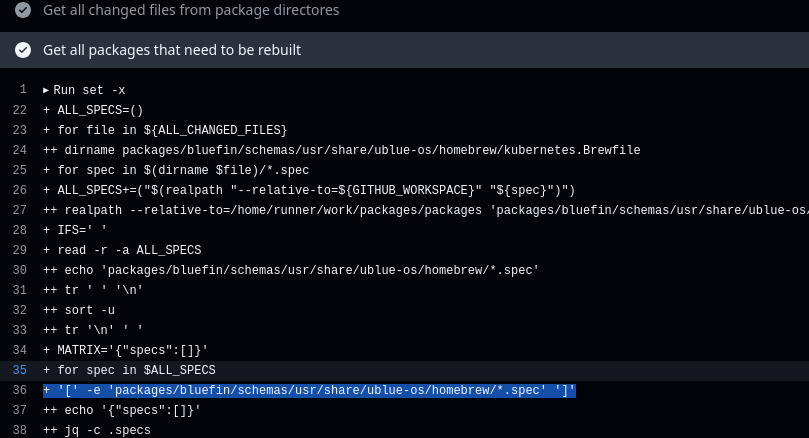Click the "MATRIX='{"specs":[]}'" log line

125,350
